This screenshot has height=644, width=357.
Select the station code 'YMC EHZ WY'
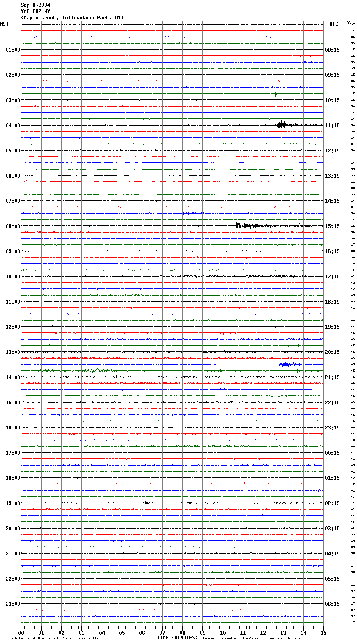pyautogui.click(x=36, y=11)
